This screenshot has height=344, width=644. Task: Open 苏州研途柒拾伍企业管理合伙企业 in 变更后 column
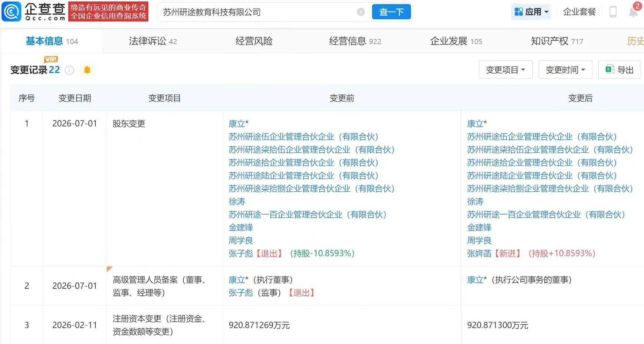click(x=550, y=150)
